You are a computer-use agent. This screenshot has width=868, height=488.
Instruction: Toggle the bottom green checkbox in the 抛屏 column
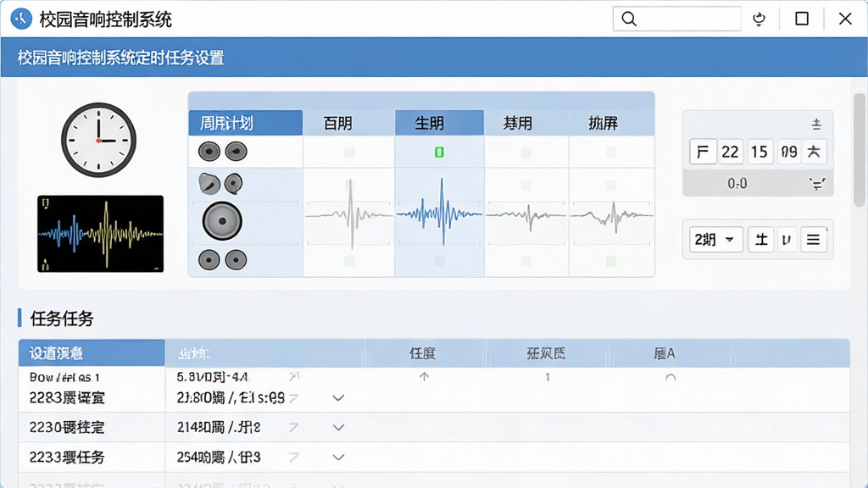pos(611,261)
